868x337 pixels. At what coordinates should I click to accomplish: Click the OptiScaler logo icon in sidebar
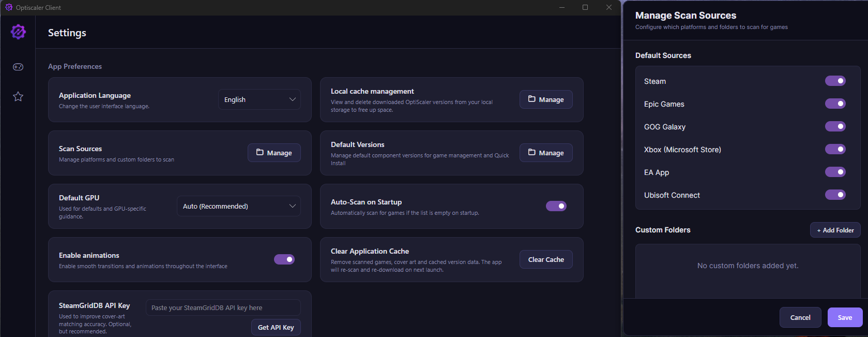18,32
